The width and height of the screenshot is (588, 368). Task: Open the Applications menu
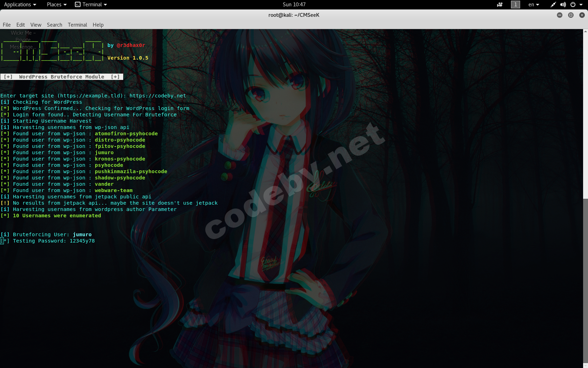click(x=20, y=5)
